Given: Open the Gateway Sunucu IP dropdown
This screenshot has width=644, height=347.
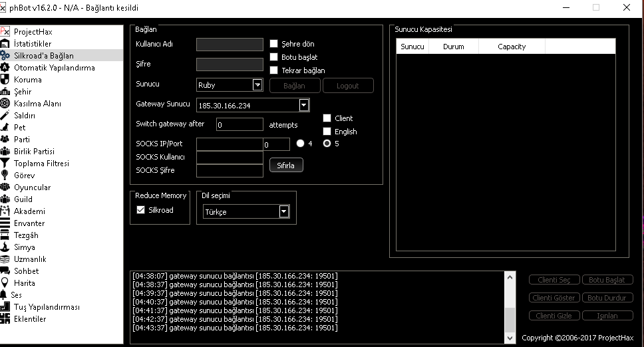Looking at the screenshot, I should click(x=304, y=105).
